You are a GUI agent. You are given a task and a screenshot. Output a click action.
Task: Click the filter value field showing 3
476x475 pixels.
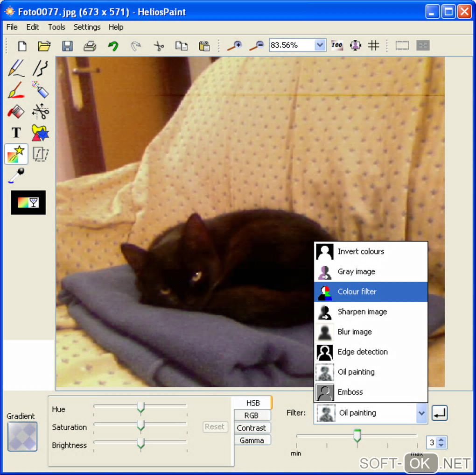click(432, 442)
